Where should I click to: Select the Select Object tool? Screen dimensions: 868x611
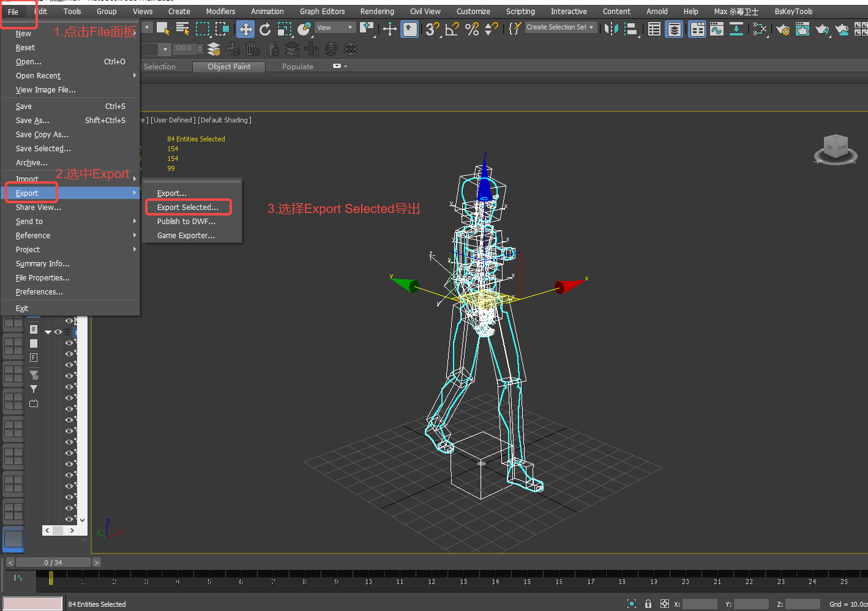tap(163, 28)
